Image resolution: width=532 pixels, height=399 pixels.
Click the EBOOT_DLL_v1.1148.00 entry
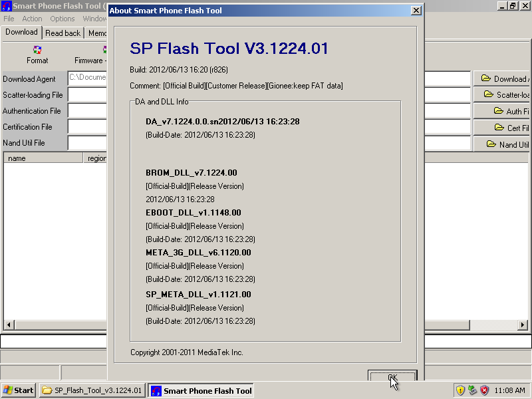point(194,213)
